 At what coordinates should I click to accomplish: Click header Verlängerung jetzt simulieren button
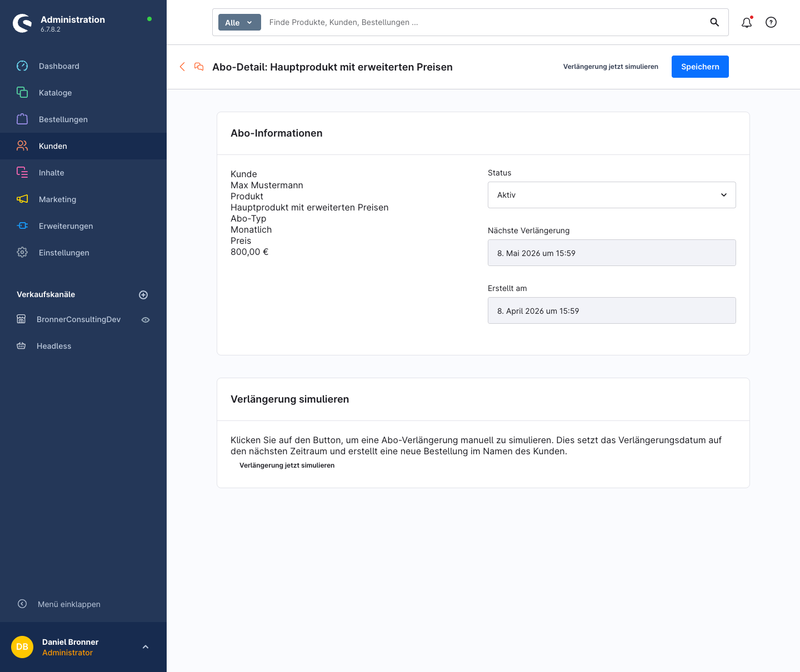tap(611, 67)
